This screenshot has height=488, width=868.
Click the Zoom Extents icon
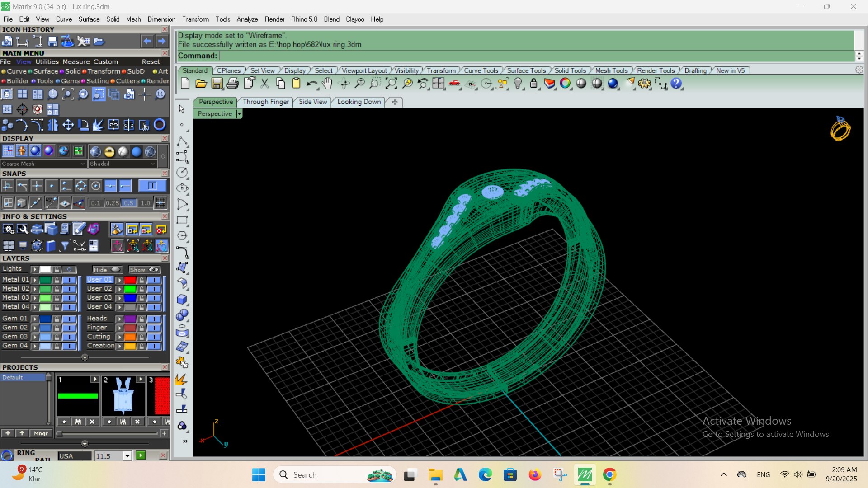click(391, 84)
